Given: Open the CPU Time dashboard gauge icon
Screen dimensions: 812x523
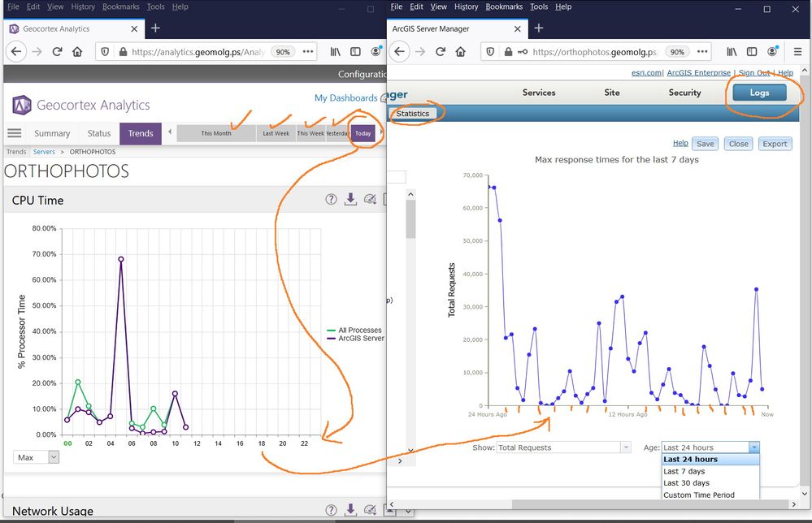Looking at the screenshot, I should tap(370, 199).
